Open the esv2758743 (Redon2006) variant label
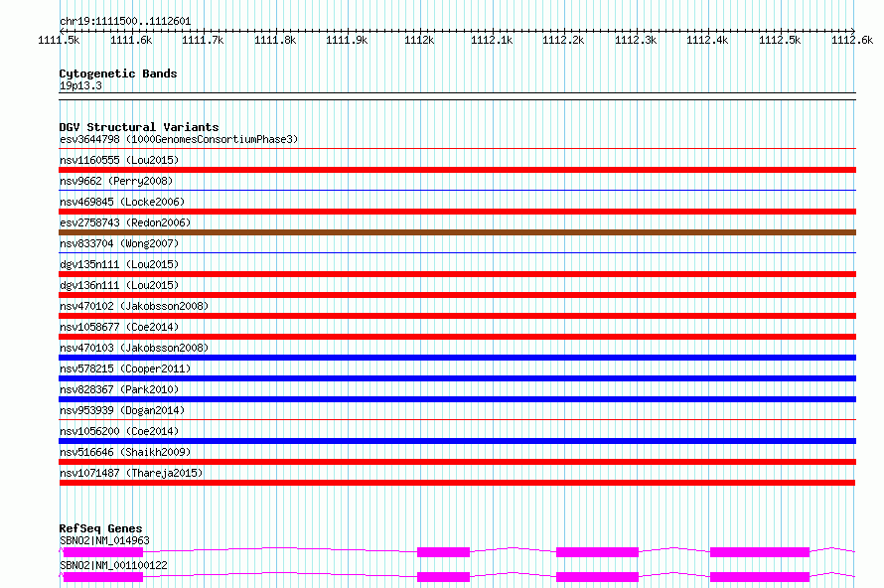This screenshot has height=588, width=884. [125, 222]
